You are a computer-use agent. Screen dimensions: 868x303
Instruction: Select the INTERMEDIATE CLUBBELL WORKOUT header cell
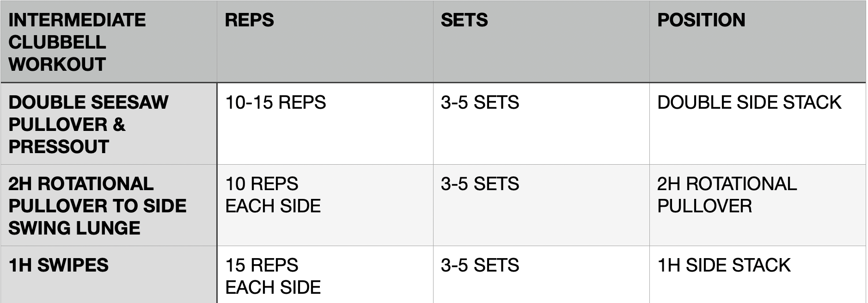coord(109,42)
